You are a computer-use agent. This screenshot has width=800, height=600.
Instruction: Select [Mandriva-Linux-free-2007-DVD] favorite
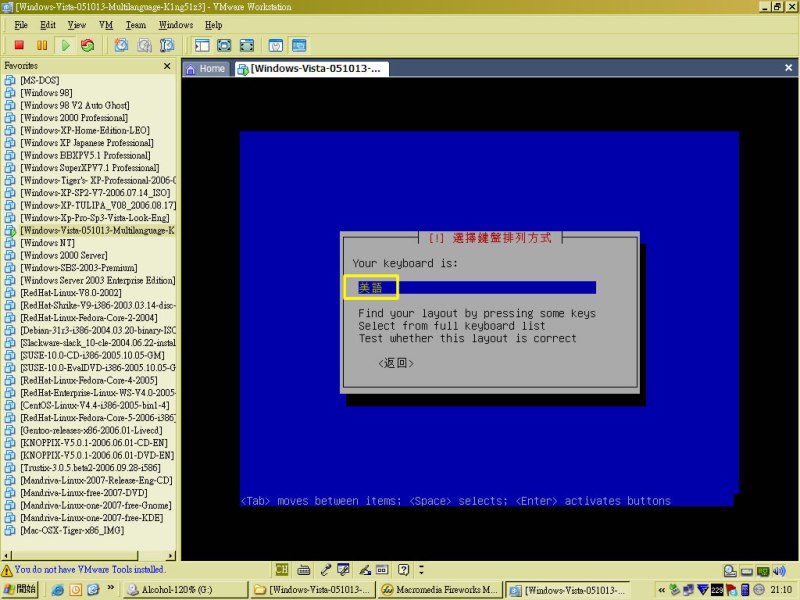click(84, 492)
